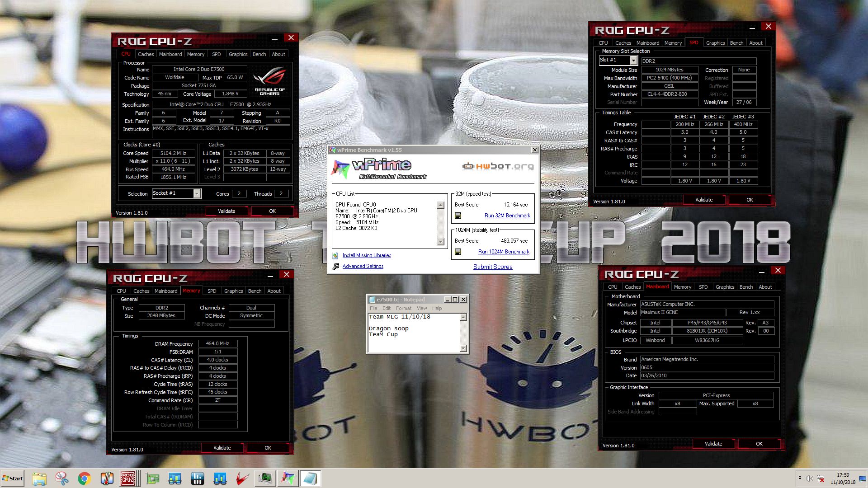Click the Submit Scores link
Viewport: 868px width, 488px height.
point(493,267)
